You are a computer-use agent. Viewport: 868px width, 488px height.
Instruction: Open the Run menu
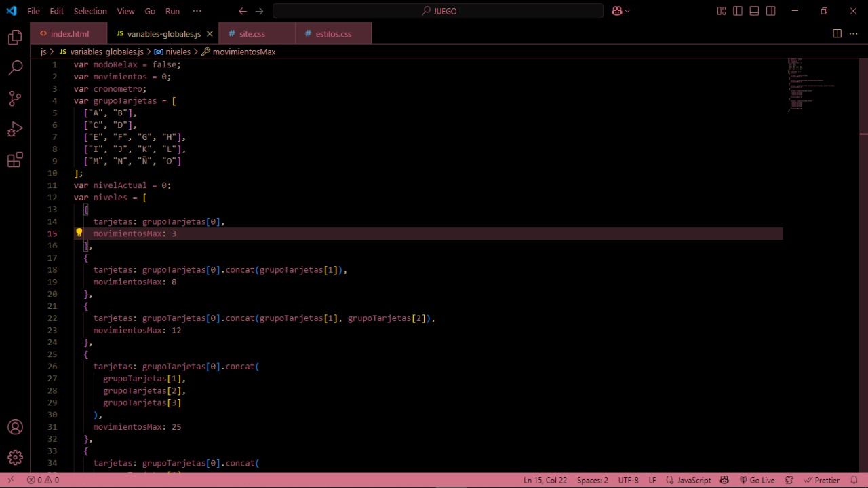coord(172,11)
